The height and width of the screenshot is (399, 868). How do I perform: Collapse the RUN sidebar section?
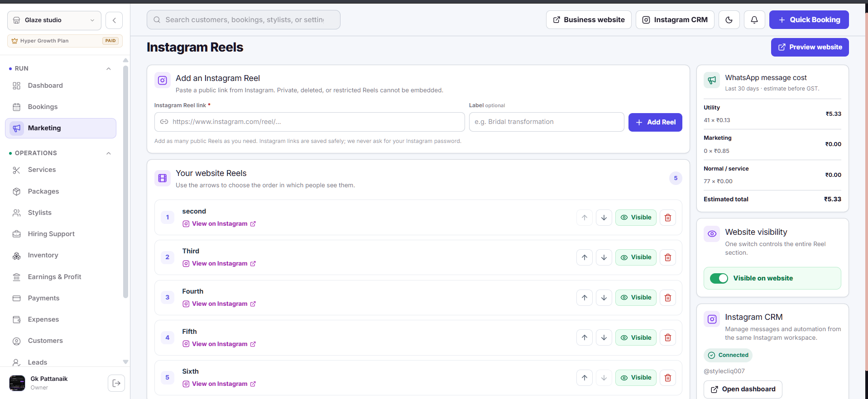point(109,69)
